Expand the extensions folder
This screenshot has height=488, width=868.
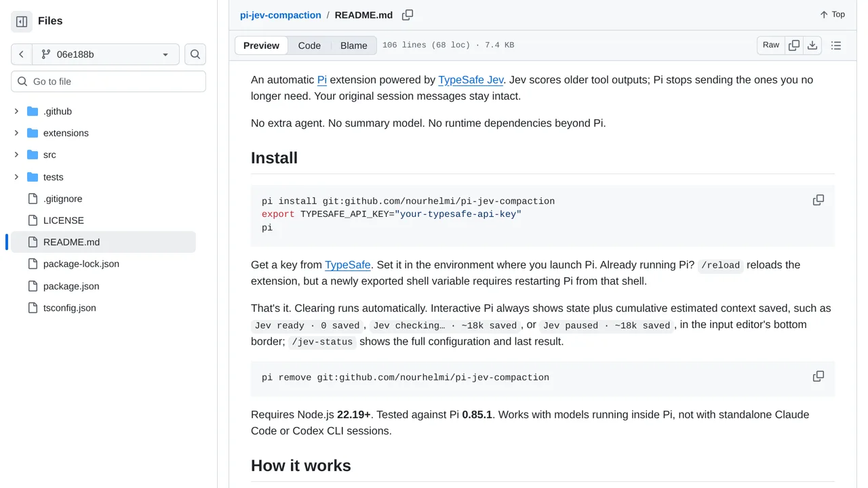16,133
